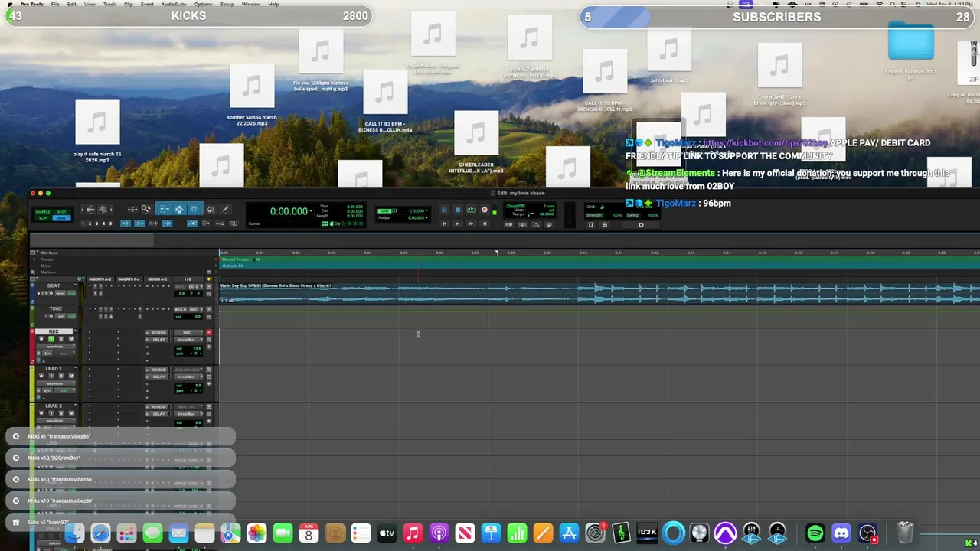Viewport: 980px width, 551px height.
Task: Open Nudge value dropdown
Action: click(426, 217)
